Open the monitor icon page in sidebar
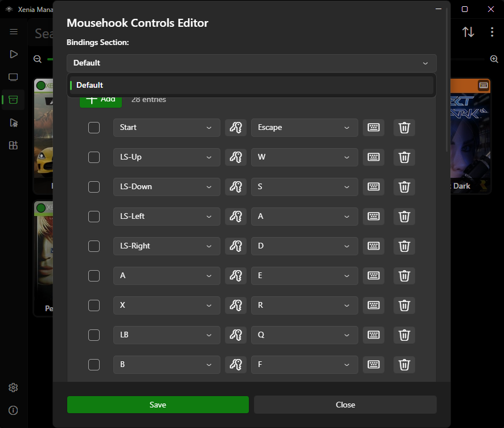Viewport: 504px width, 428px height. pos(14,77)
